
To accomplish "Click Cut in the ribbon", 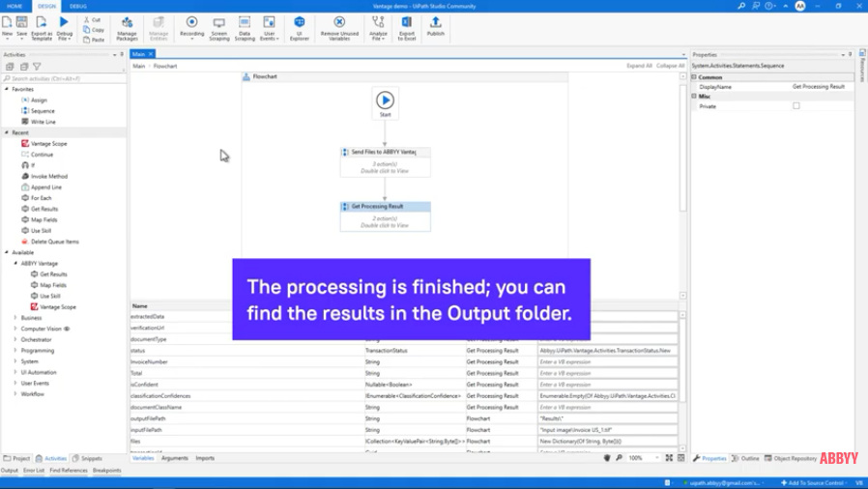I will coord(93,20).
